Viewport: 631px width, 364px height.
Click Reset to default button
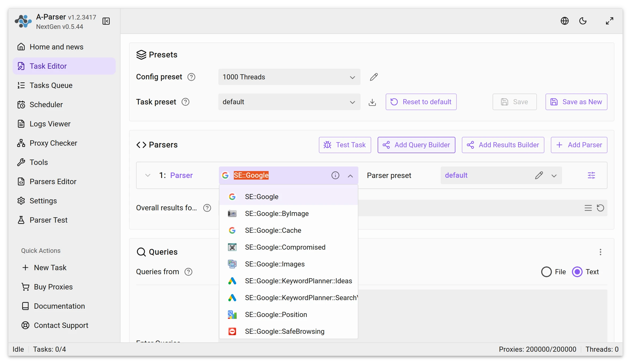point(421,102)
